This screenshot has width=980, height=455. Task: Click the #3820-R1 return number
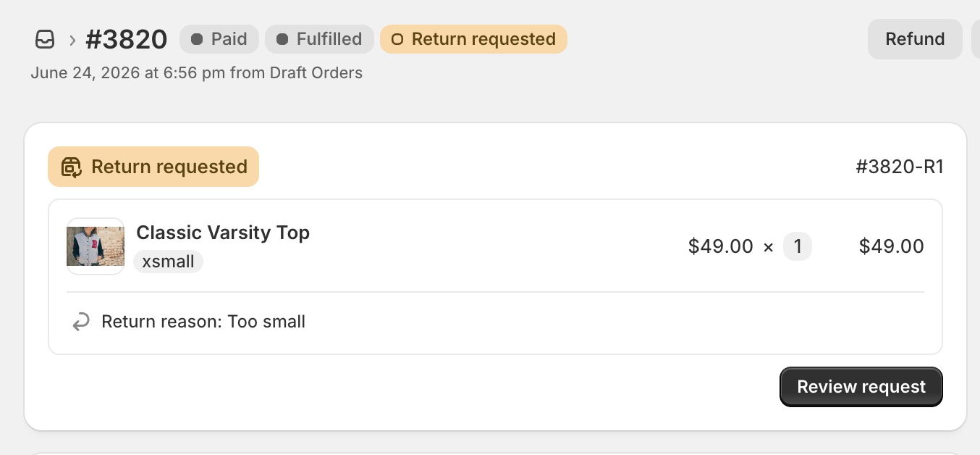tap(900, 167)
